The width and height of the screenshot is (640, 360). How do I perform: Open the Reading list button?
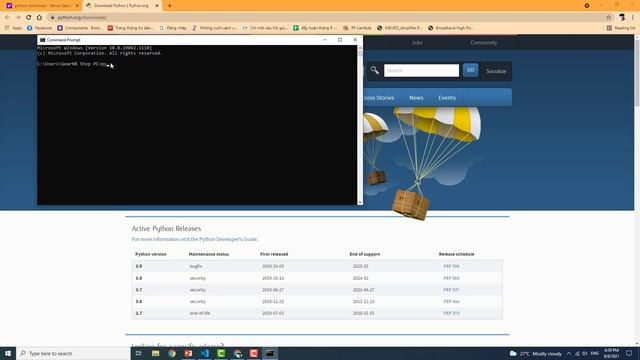pyautogui.click(x=621, y=28)
